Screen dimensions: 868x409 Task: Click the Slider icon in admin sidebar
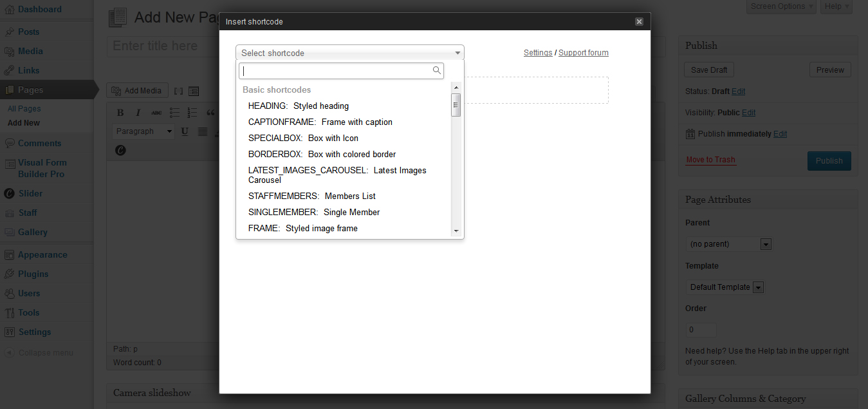pyautogui.click(x=9, y=193)
